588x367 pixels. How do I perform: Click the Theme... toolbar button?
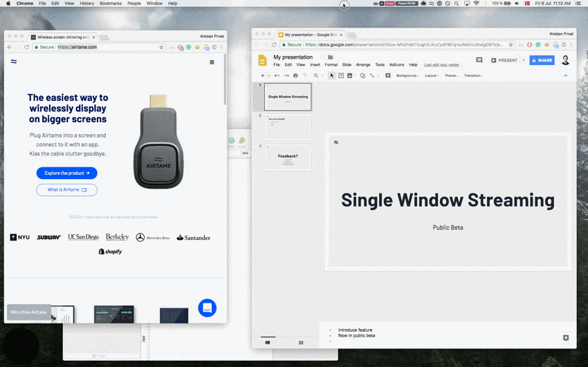click(x=452, y=75)
